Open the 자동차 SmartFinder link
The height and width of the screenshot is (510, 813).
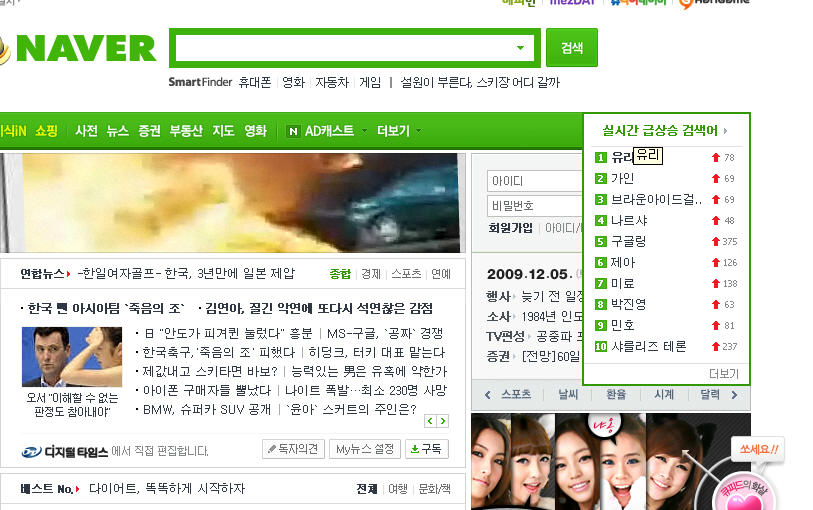coord(332,82)
